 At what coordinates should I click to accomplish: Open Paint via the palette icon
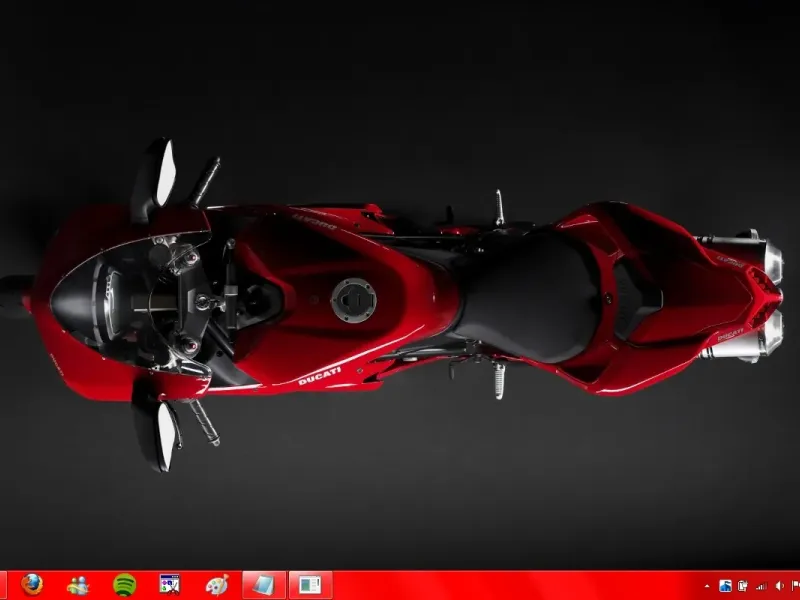[x=216, y=584]
